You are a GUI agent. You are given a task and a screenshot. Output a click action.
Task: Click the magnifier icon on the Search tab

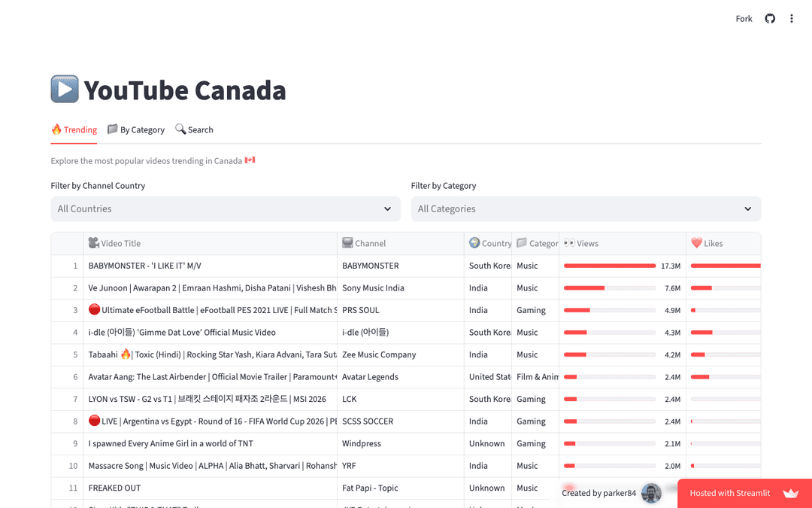coord(180,129)
